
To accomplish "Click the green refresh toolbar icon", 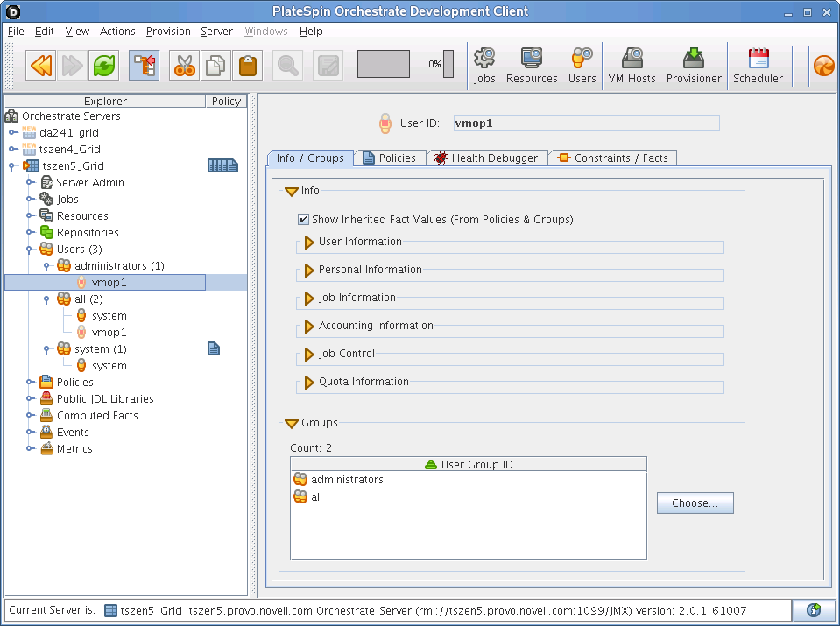I will tap(104, 66).
